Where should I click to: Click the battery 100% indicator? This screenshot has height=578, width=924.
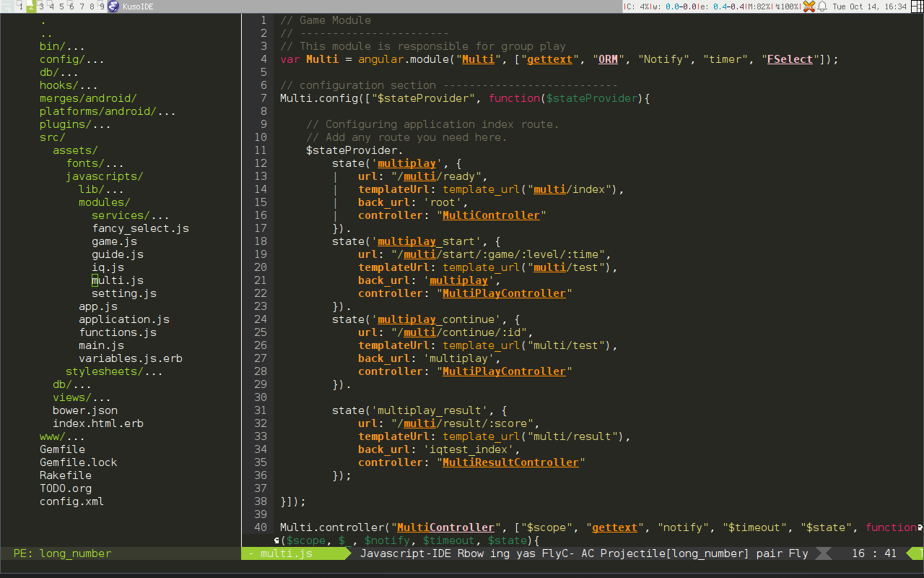coord(788,7)
